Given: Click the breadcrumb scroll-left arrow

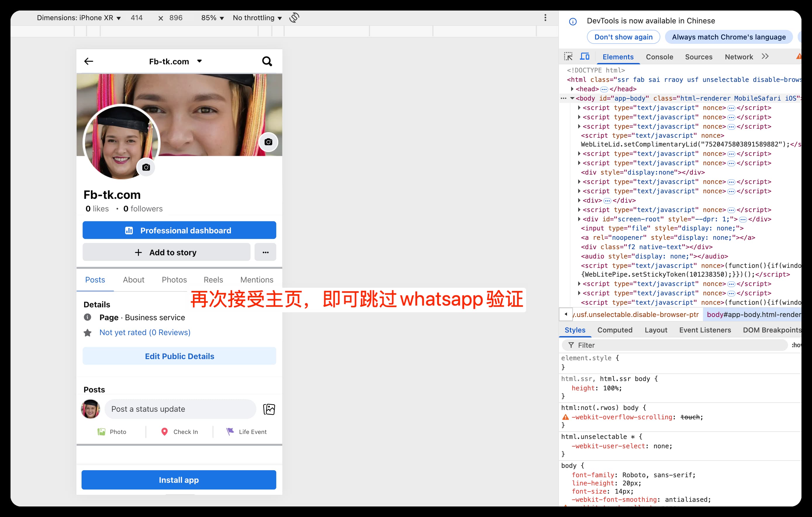Looking at the screenshot, I should [566, 314].
